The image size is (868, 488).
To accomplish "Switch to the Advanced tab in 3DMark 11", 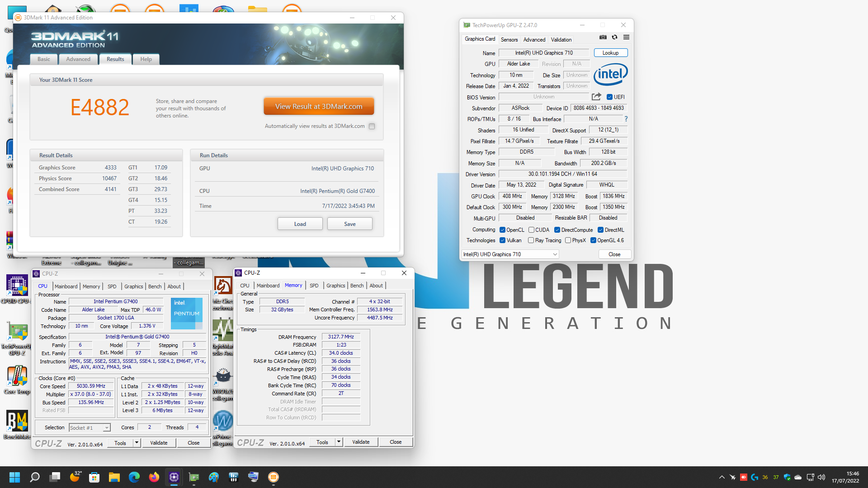I will pyautogui.click(x=78, y=59).
